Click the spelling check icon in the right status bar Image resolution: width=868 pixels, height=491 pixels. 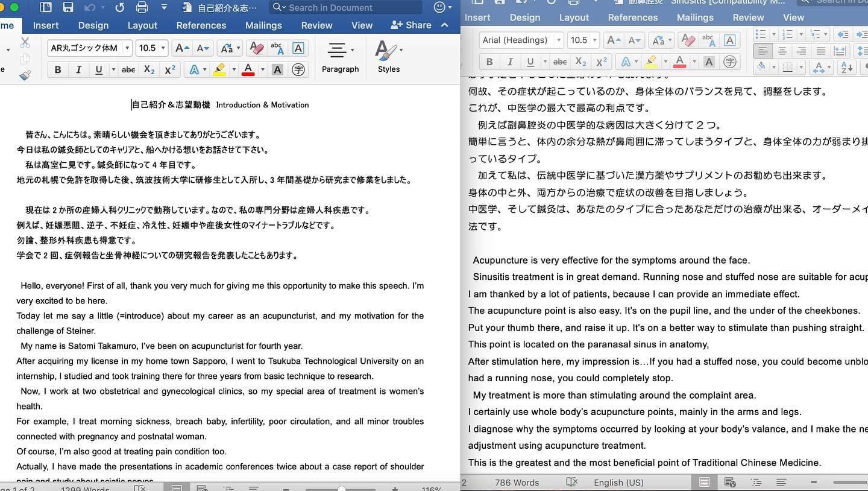tap(572, 483)
